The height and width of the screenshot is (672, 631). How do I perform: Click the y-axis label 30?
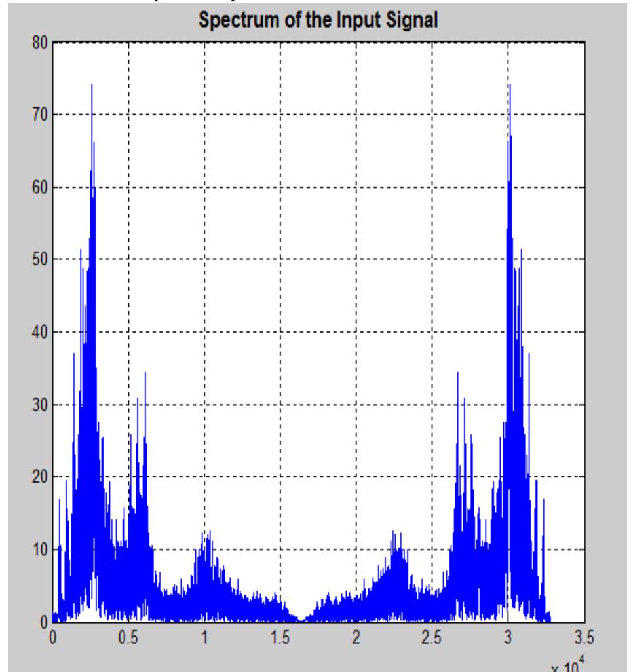pos(40,405)
